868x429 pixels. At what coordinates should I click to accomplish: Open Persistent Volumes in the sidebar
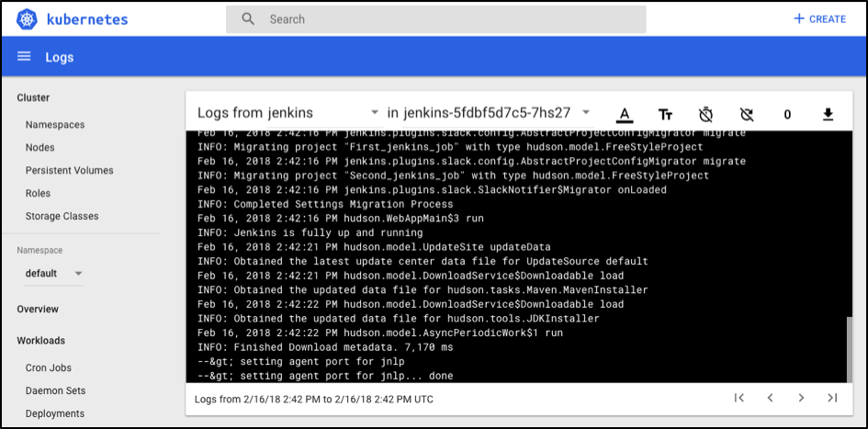[69, 171]
